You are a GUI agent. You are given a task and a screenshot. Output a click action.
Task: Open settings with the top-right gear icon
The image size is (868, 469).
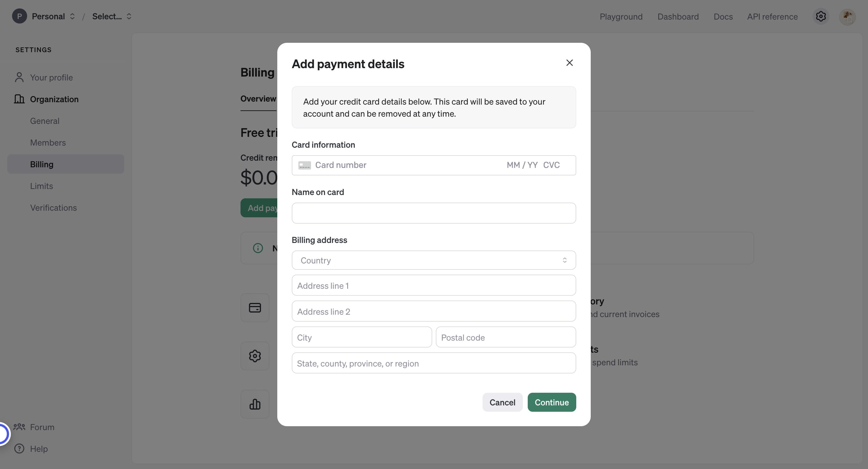821,16
